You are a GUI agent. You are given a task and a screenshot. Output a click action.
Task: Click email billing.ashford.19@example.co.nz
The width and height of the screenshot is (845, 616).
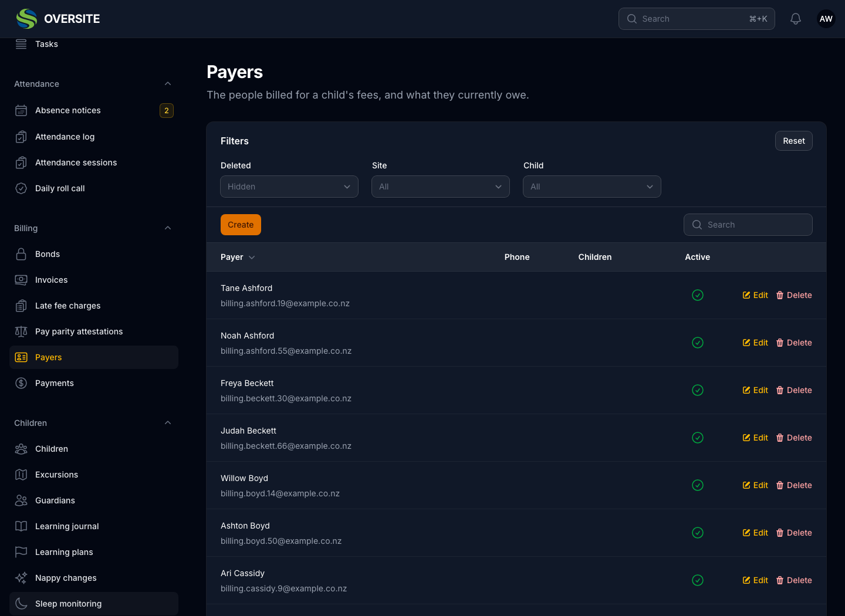(x=285, y=303)
